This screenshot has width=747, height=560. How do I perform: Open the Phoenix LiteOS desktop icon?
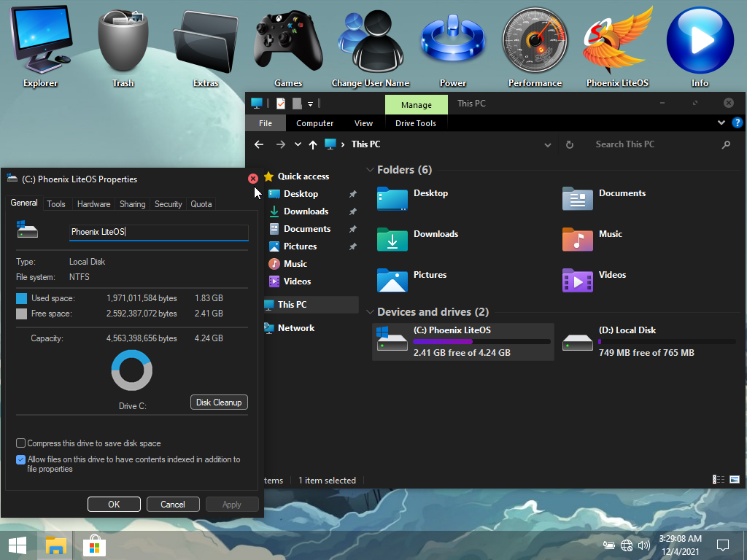pos(617,45)
